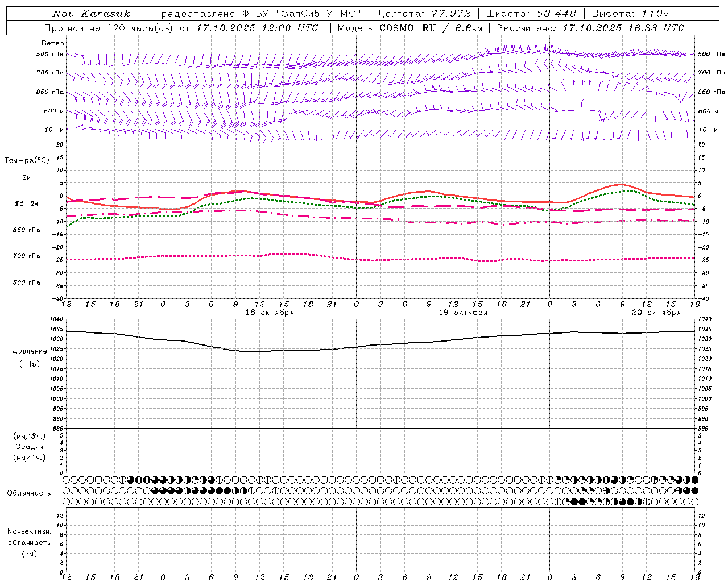728x582 pixels.
Task: Click the forecast start time 17.10.2025 12:00 UTC
Action: [257, 28]
